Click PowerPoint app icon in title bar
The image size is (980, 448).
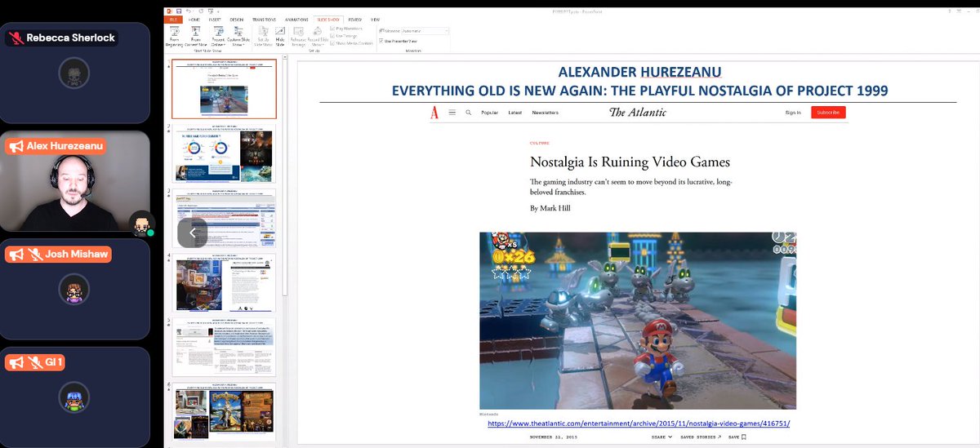169,11
